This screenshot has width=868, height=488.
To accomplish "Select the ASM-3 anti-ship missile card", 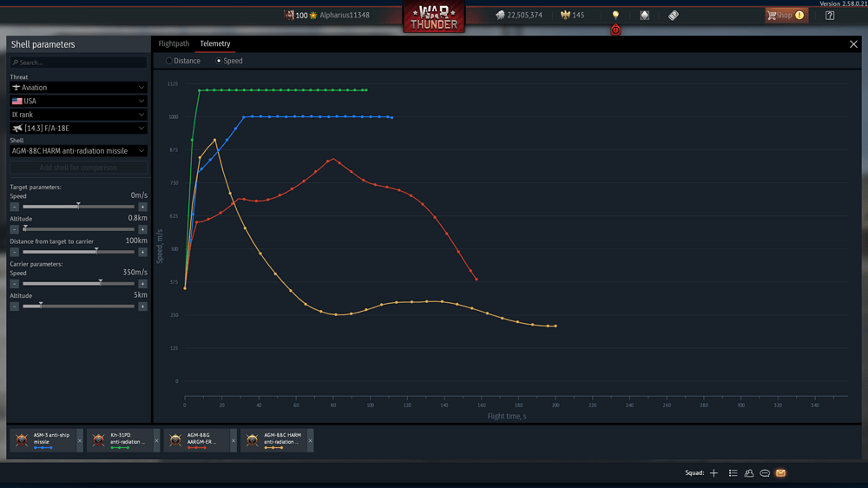I will coord(43,440).
